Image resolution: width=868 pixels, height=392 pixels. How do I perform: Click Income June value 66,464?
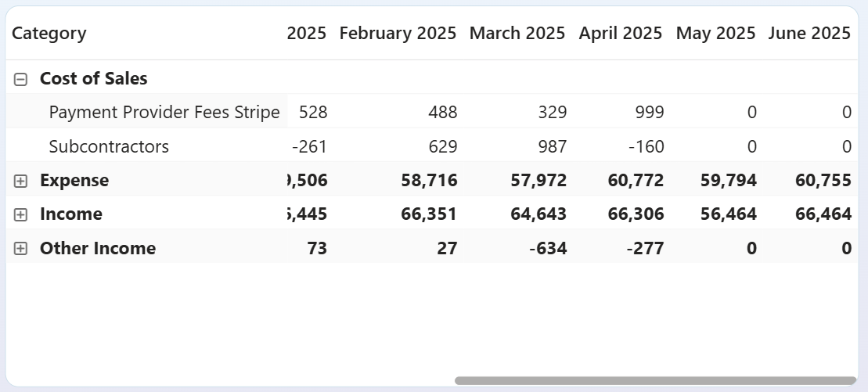tap(823, 214)
